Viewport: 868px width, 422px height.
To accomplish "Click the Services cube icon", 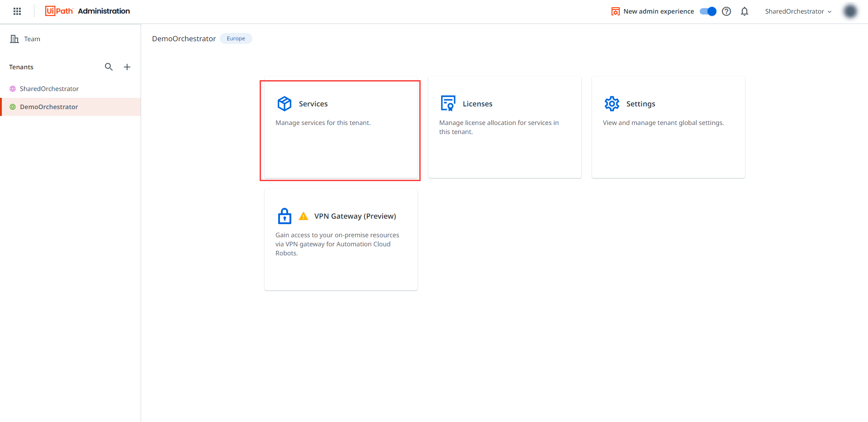I will click(x=285, y=104).
